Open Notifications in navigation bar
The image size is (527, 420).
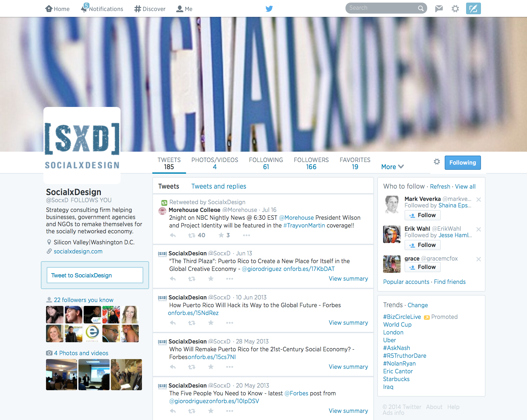pos(102,8)
